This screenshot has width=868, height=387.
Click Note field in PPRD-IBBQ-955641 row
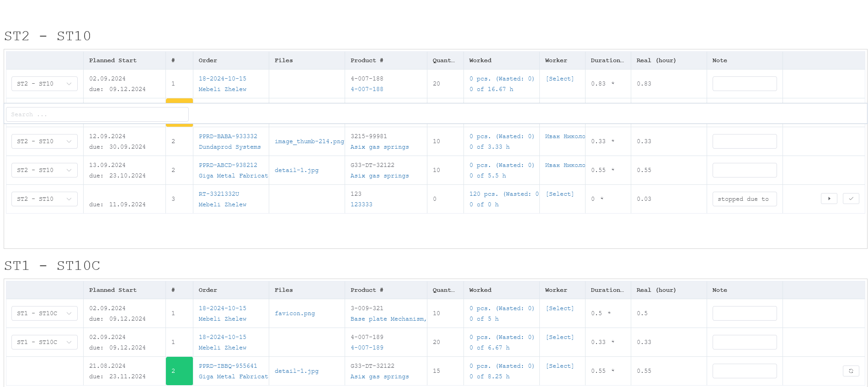(x=744, y=371)
